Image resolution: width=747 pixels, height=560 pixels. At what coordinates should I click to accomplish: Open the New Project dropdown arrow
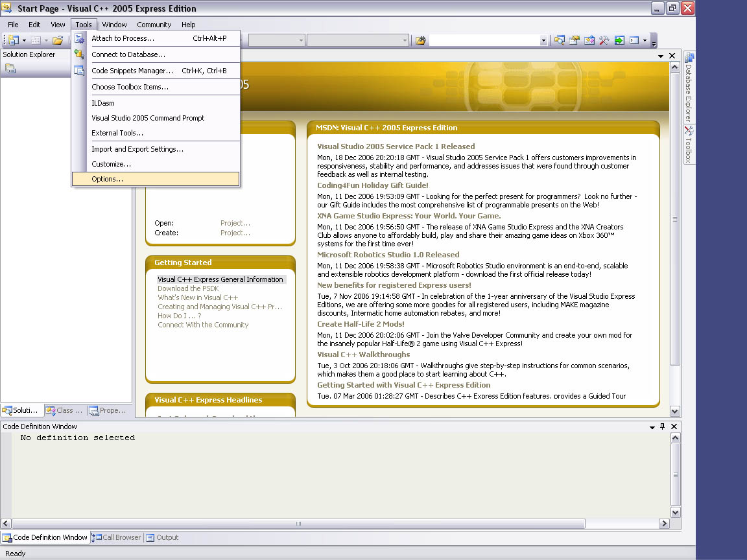pyautogui.click(x=24, y=40)
